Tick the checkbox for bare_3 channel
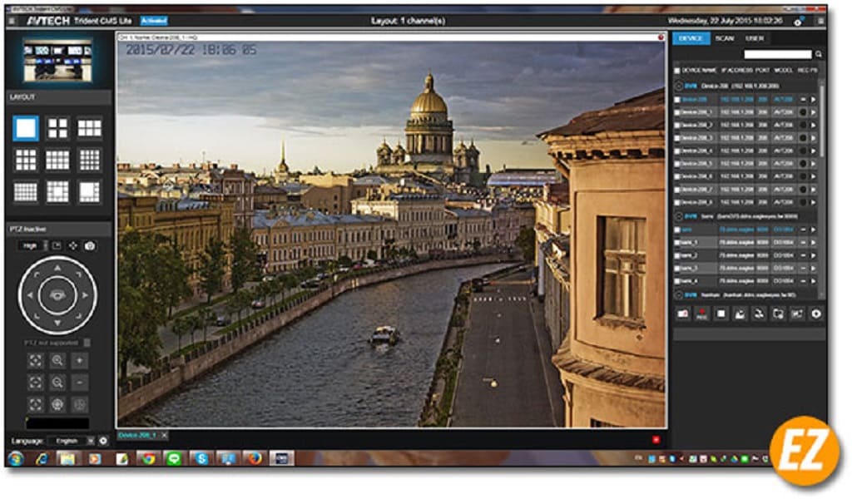This screenshot has height=504, width=852. (x=677, y=269)
